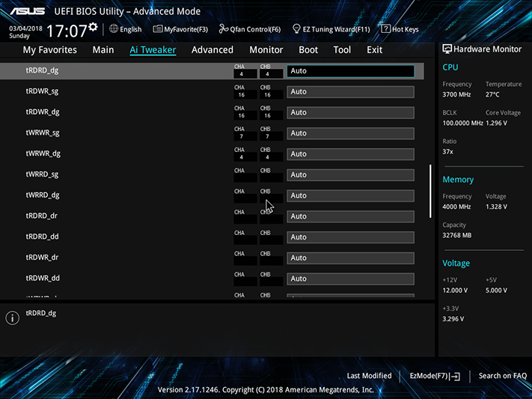The image size is (532, 399).
Task: Select the tRDWR_dg Auto field
Action: tap(350, 112)
